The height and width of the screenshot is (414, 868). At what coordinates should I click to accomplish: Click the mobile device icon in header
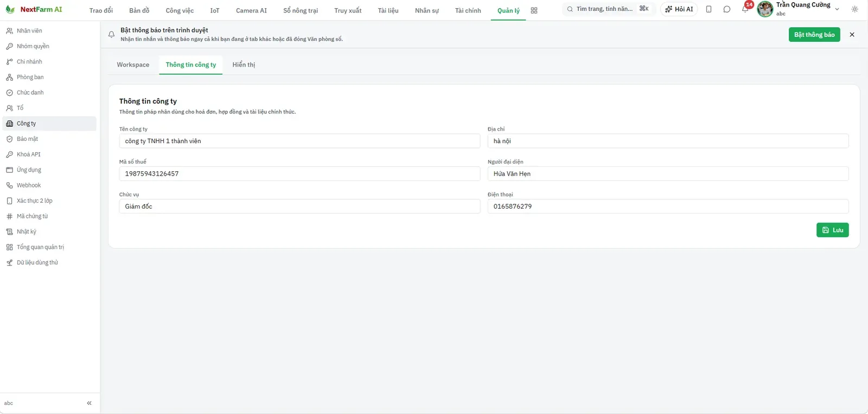tap(709, 9)
